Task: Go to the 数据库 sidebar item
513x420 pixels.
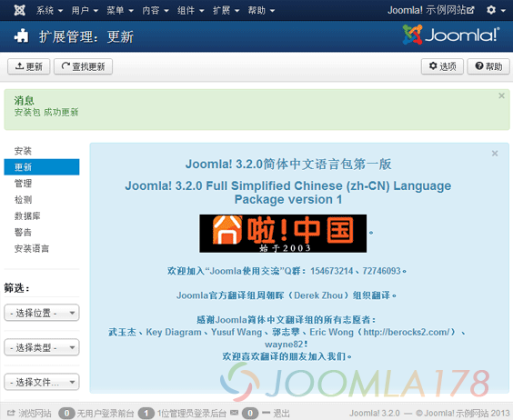Action: pyautogui.click(x=27, y=215)
